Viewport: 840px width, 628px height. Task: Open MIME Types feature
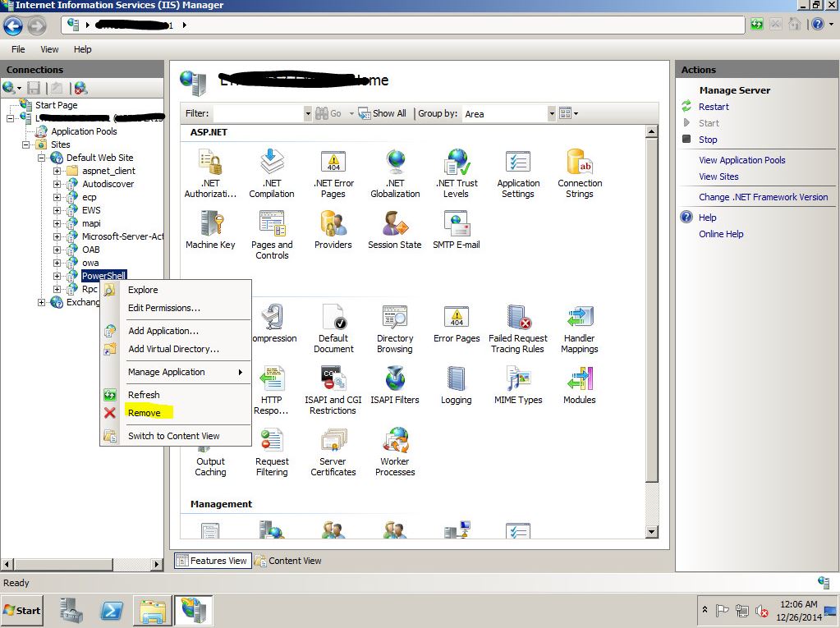(x=518, y=386)
